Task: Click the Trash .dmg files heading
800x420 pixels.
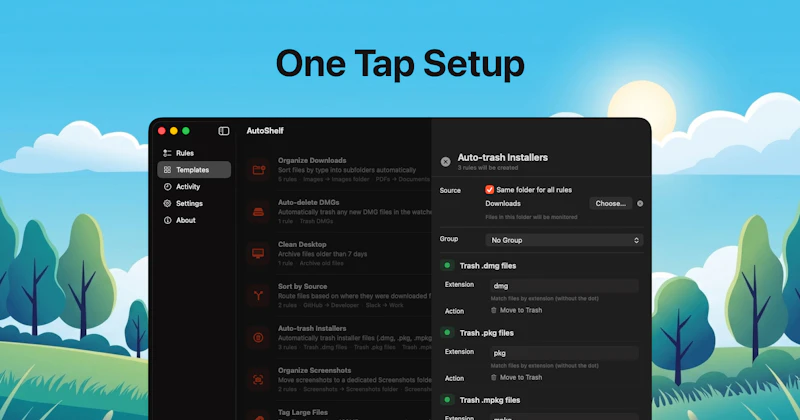Action: [488, 266]
